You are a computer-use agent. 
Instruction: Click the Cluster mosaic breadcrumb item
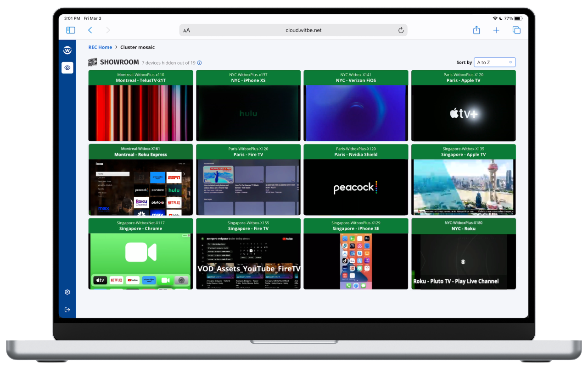137,47
